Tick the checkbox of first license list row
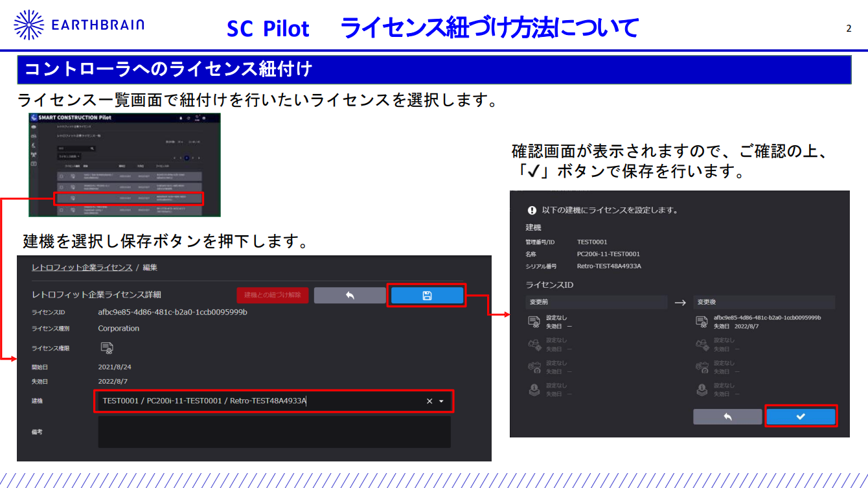 coord(62,176)
